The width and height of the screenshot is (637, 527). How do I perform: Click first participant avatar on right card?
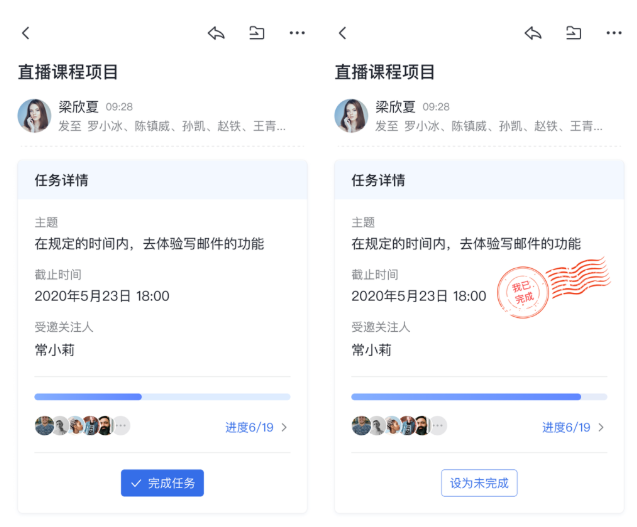coord(361,426)
